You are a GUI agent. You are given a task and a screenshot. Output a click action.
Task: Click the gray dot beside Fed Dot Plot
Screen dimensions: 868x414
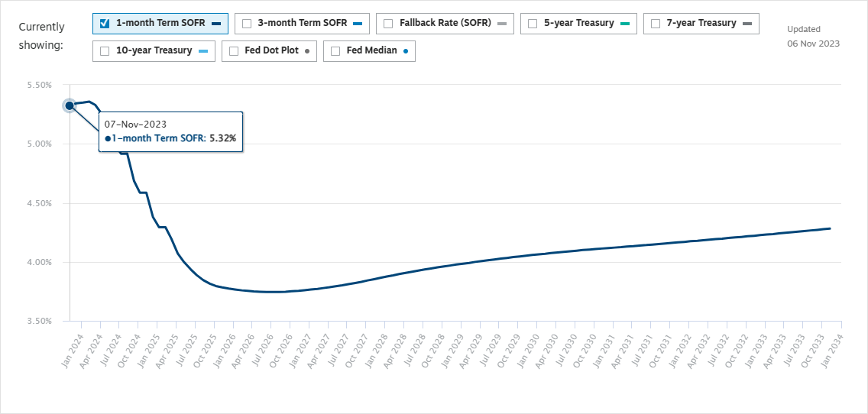click(306, 51)
